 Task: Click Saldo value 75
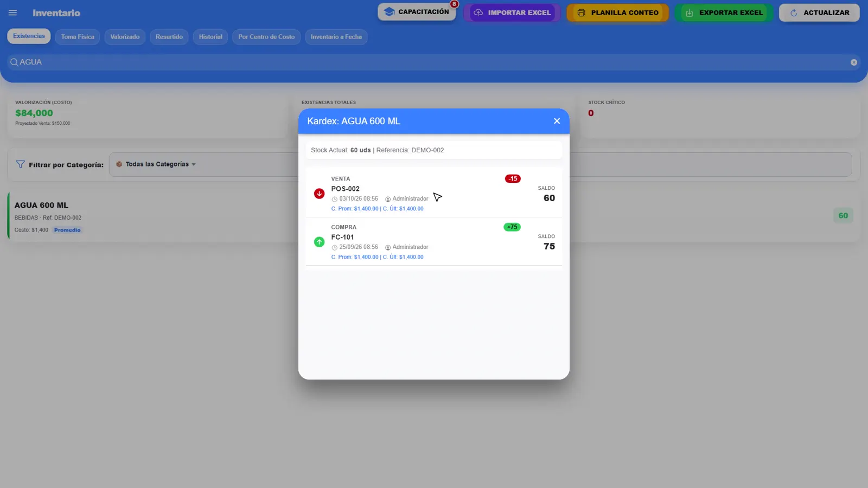[549, 246]
